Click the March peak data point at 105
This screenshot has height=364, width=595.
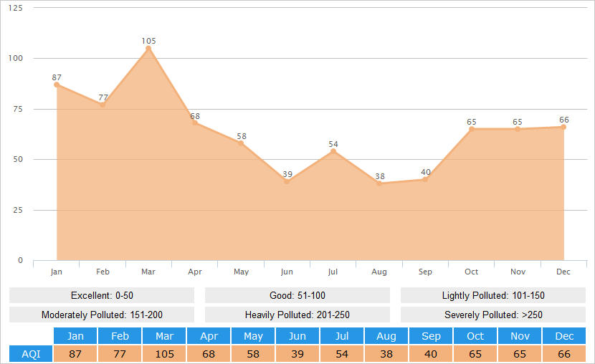tap(148, 48)
